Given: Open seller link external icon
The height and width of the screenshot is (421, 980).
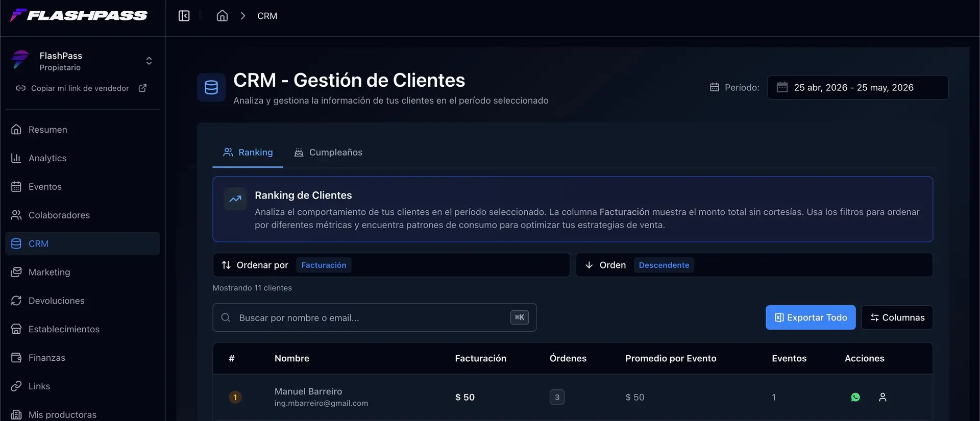Looking at the screenshot, I should click(142, 88).
